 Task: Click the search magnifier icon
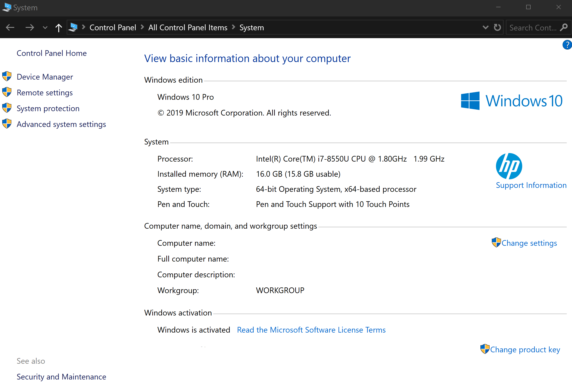coord(564,27)
